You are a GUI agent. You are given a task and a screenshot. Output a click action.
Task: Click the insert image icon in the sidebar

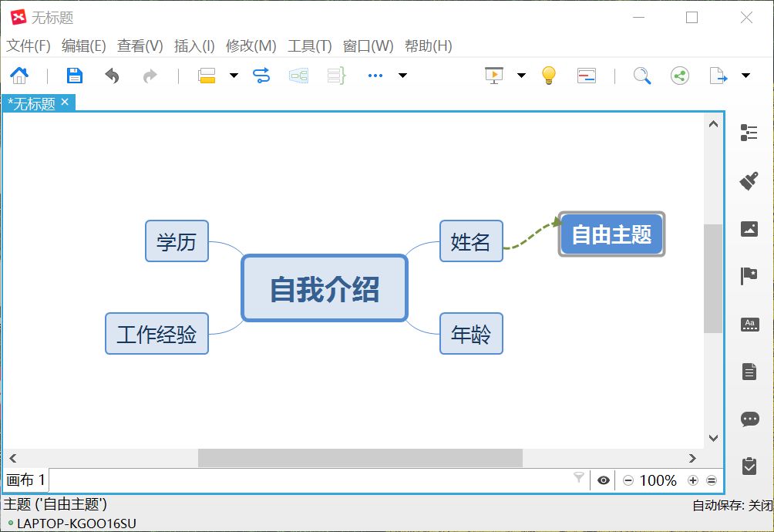tap(749, 228)
